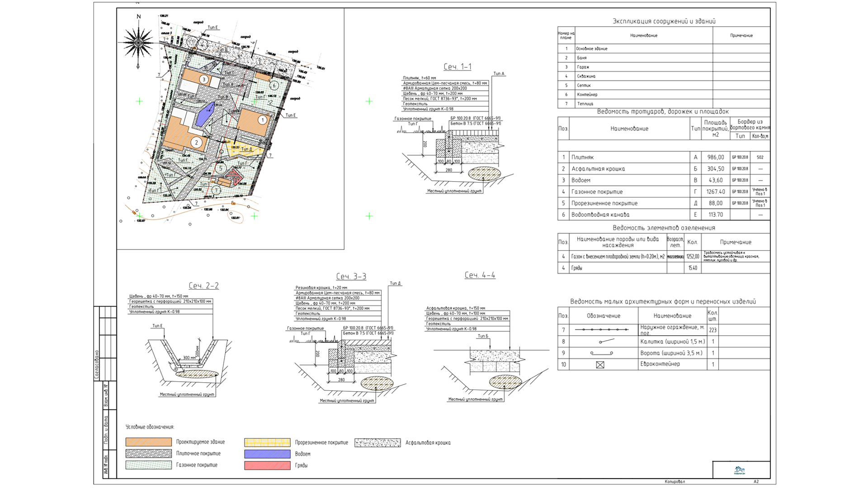
Task: Click the red Грядки legend swatch
Action: point(267,465)
